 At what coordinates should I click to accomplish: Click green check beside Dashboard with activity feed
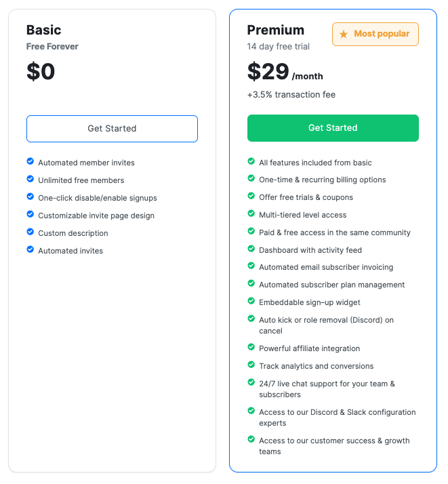click(251, 249)
